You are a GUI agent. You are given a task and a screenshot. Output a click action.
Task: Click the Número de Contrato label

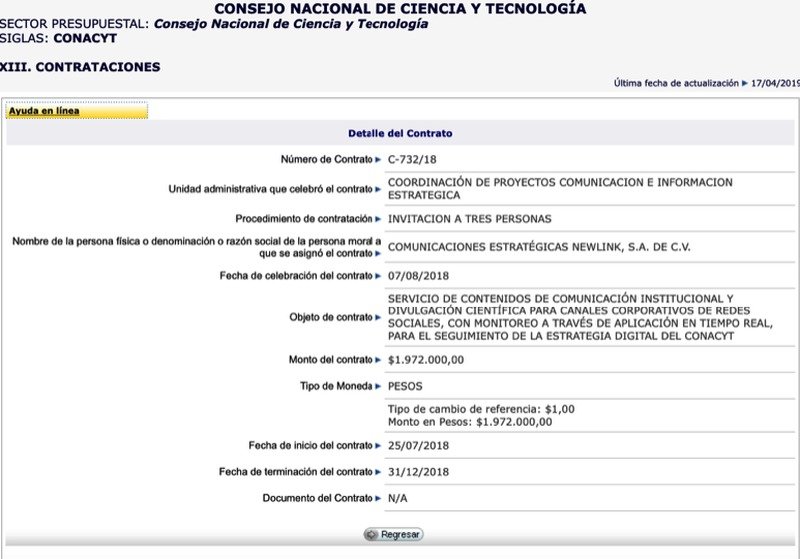(x=327, y=160)
